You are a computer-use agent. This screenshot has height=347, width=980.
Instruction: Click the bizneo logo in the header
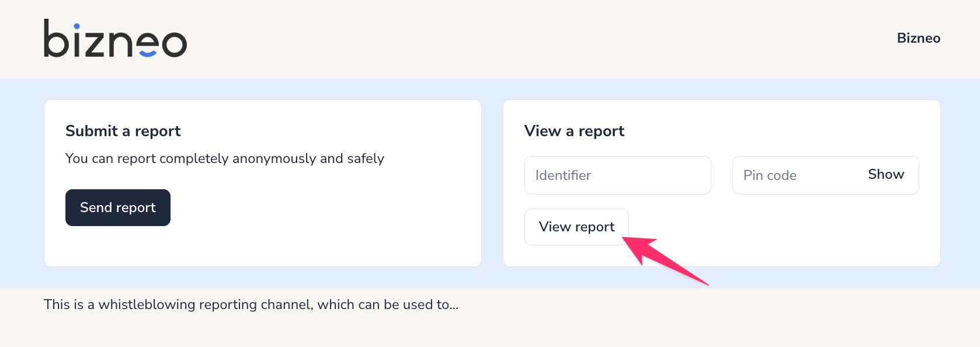pos(115,39)
